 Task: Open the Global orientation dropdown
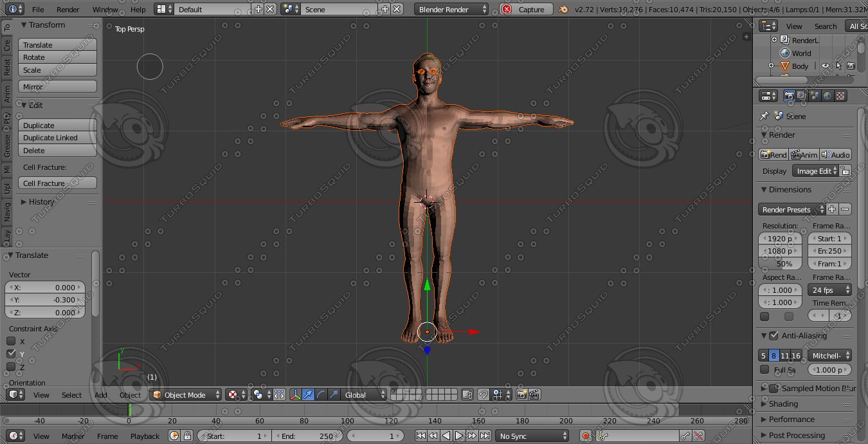(364, 394)
